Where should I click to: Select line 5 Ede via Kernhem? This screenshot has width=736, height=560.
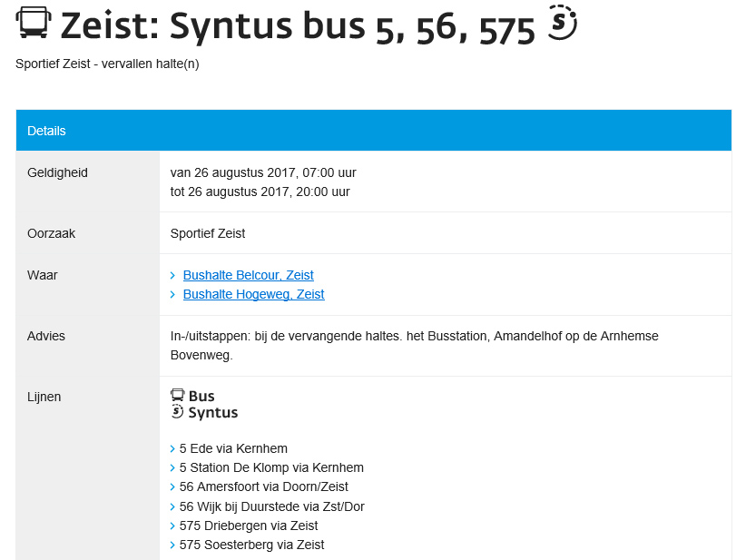point(233,448)
